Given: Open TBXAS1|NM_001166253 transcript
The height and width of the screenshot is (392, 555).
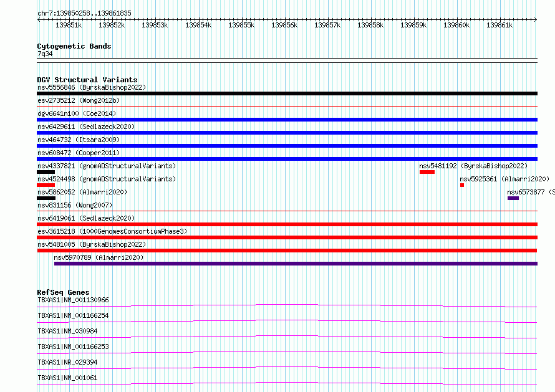Looking at the screenshot, I should [x=73, y=347].
